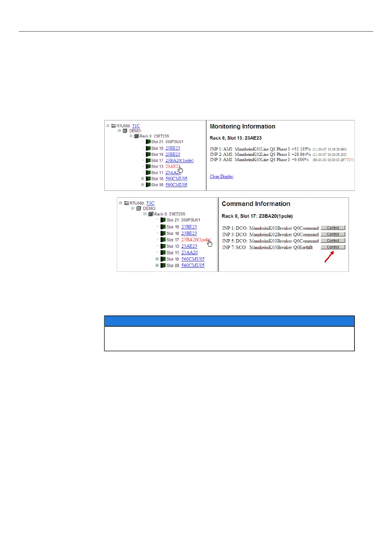Click Slot 19 module icon in upper Monitoring tree
Viewport: 392px width, 554px height.
(x=148, y=148)
